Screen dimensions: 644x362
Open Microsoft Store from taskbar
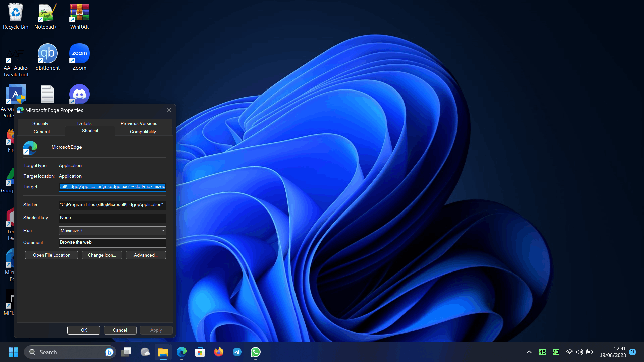pyautogui.click(x=200, y=352)
